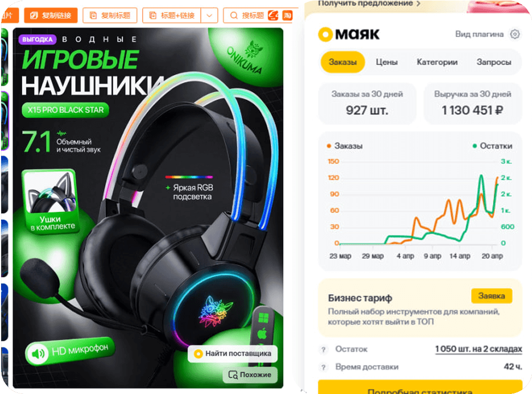Expand the 标题+链接 dropdown arrow
Screen dimensions: 532x394
pyautogui.click(x=209, y=16)
